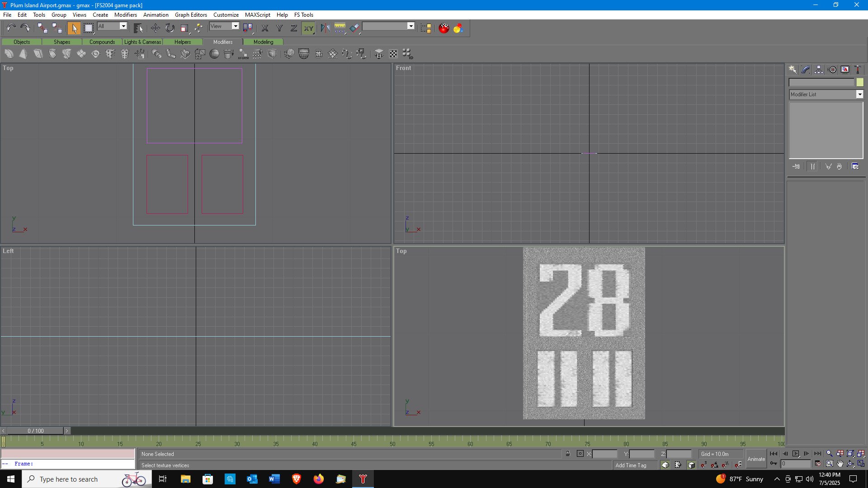The width and height of the screenshot is (868, 488).
Task: Toggle the percent snap magnet
Action: [x=726, y=465]
